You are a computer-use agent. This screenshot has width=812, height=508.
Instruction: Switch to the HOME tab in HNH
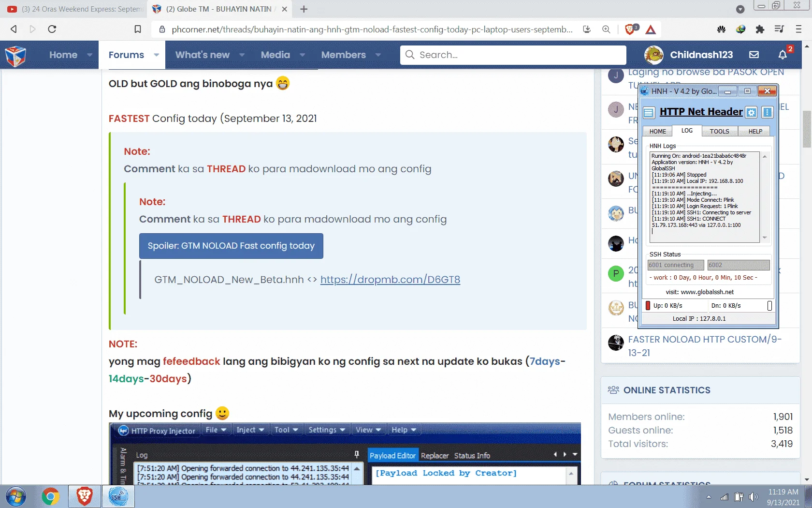tap(657, 132)
